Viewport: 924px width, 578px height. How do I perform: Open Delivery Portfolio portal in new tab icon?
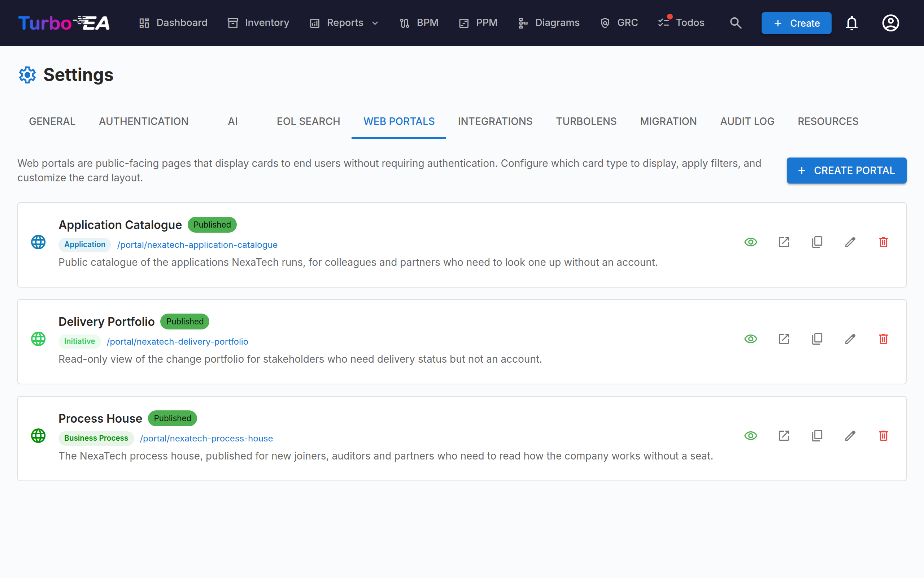(784, 339)
